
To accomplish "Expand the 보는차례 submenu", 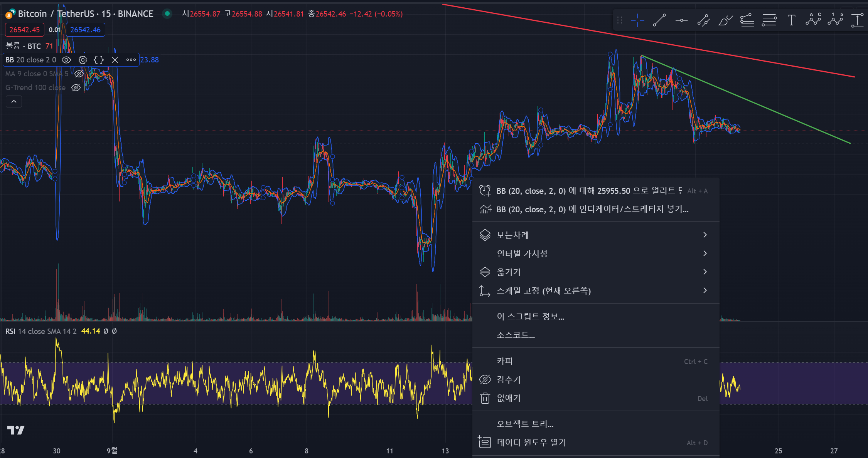I will coord(705,235).
